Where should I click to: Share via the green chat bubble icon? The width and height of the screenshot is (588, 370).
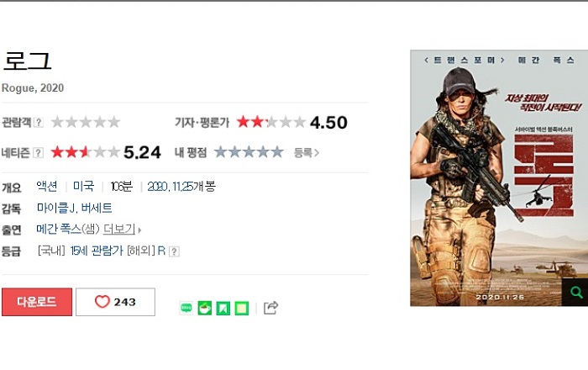tap(186, 308)
